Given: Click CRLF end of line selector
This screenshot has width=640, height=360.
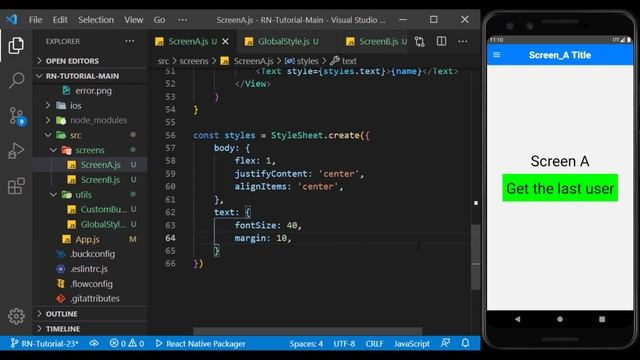Looking at the screenshot, I should [374, 344].
